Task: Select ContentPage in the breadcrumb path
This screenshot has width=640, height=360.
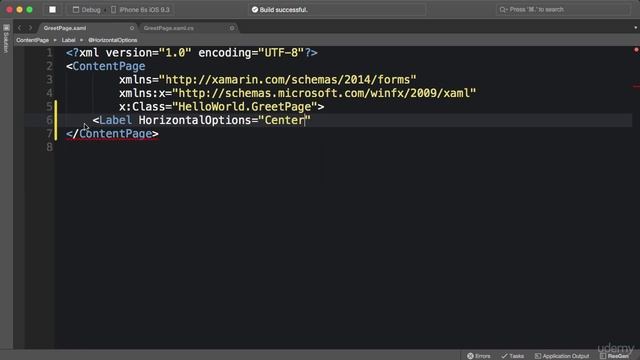Action: click(32, 40)
